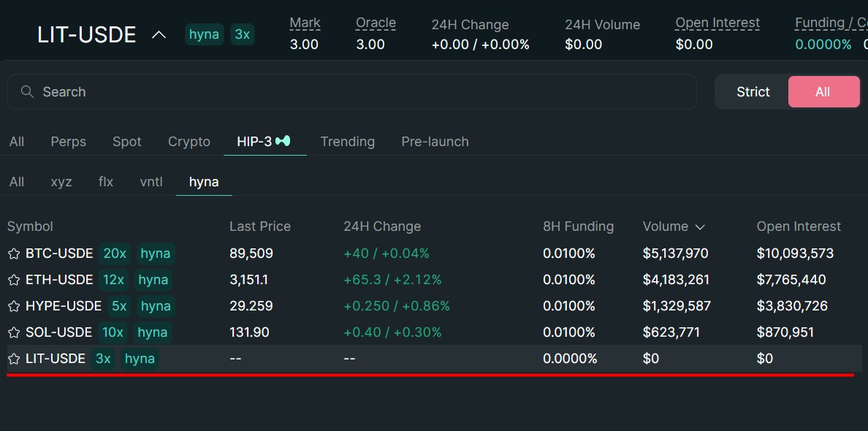868x431 pixels.
Task: Click the 12x badge on ETH-USDE
Action: pos(113,280)
